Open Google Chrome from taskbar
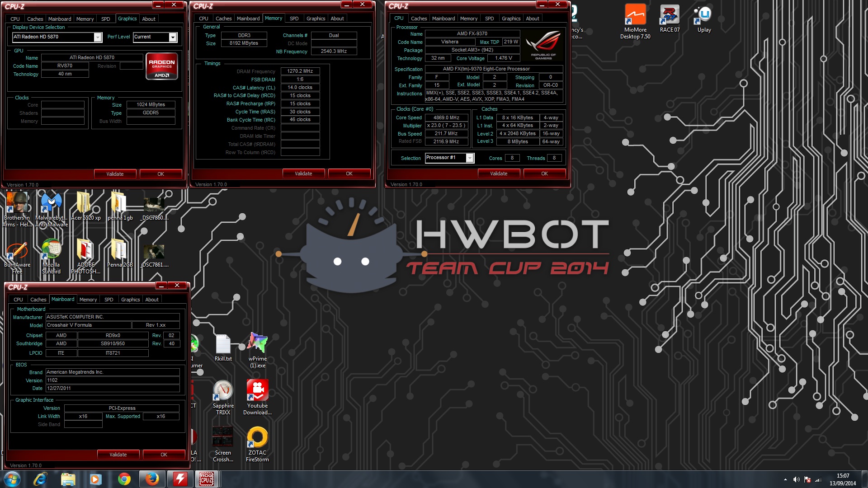 click(x=124, y=479)
